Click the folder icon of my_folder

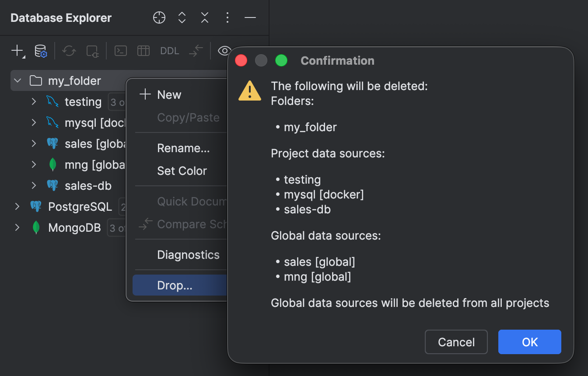coord(35,81)
